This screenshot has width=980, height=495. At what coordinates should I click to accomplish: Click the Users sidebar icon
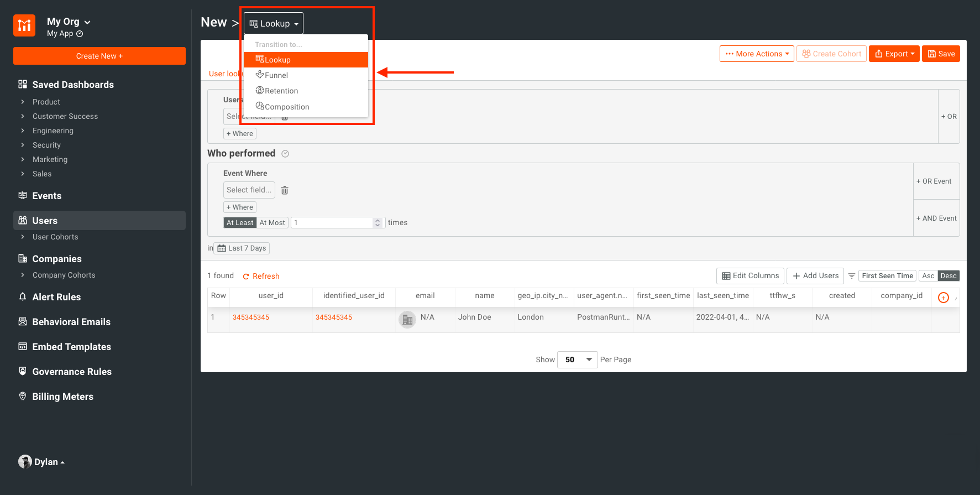click(x=23, y=220)
